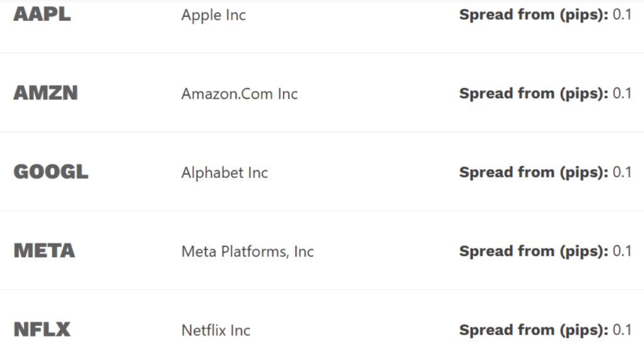This screenshot has height=359, width=644.
Task: Select the Amazon.Com Inc company name
Action: coord(239,94)
